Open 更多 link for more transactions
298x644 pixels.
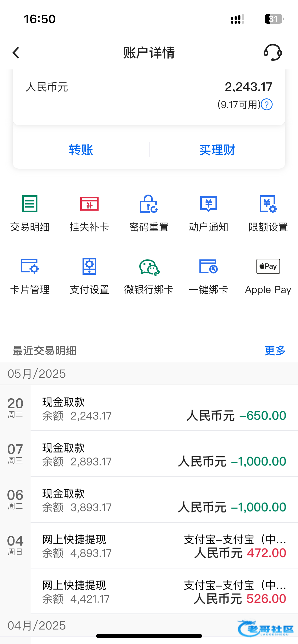275,350
